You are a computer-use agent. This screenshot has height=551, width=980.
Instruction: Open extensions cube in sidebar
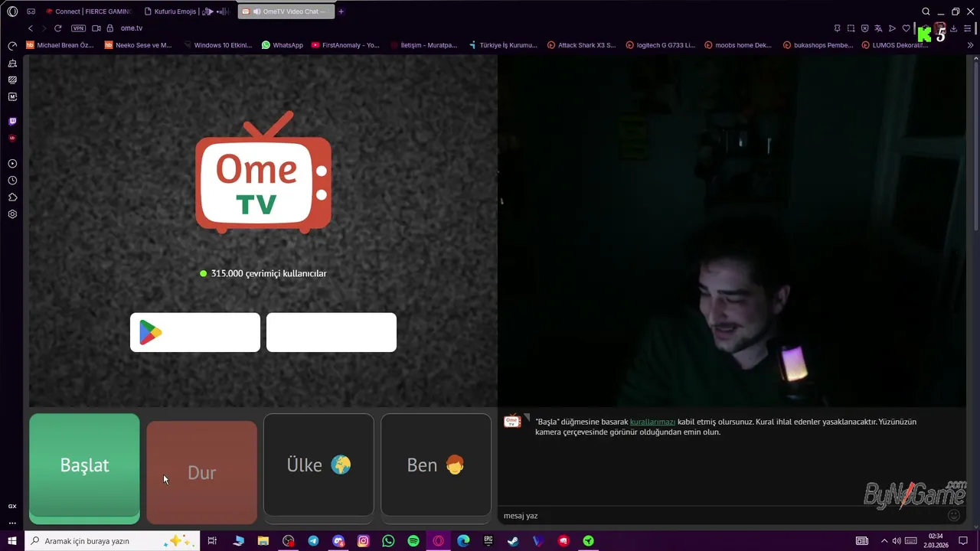12,197
